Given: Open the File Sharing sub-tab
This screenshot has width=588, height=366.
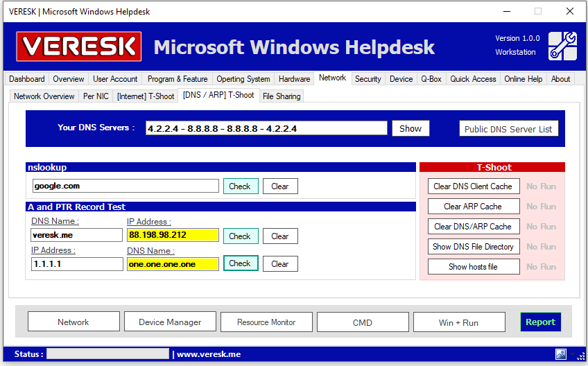Looking at the screenshot, I should pyautogui.click(x=282, y=96).
